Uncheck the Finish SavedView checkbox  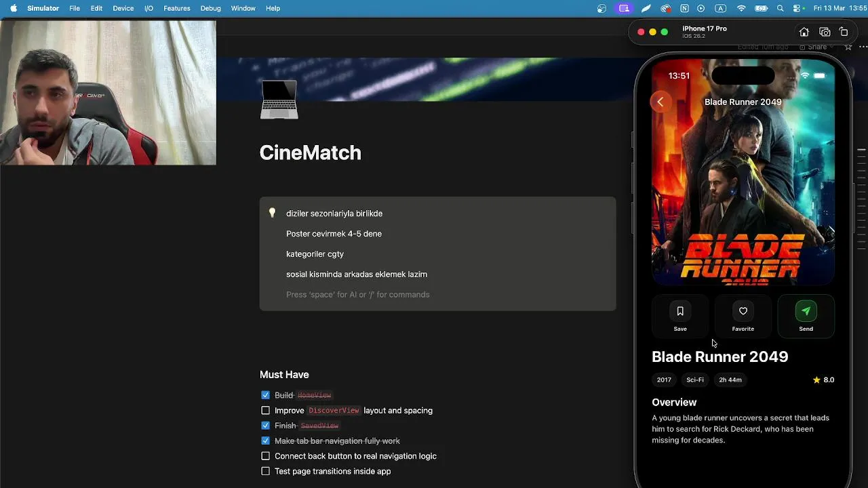click(x=265, y=426)
